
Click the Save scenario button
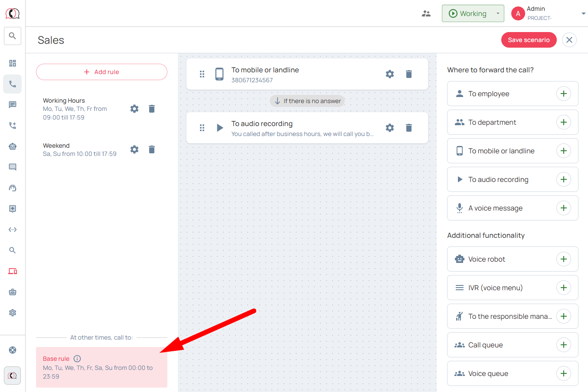(529, 40)
